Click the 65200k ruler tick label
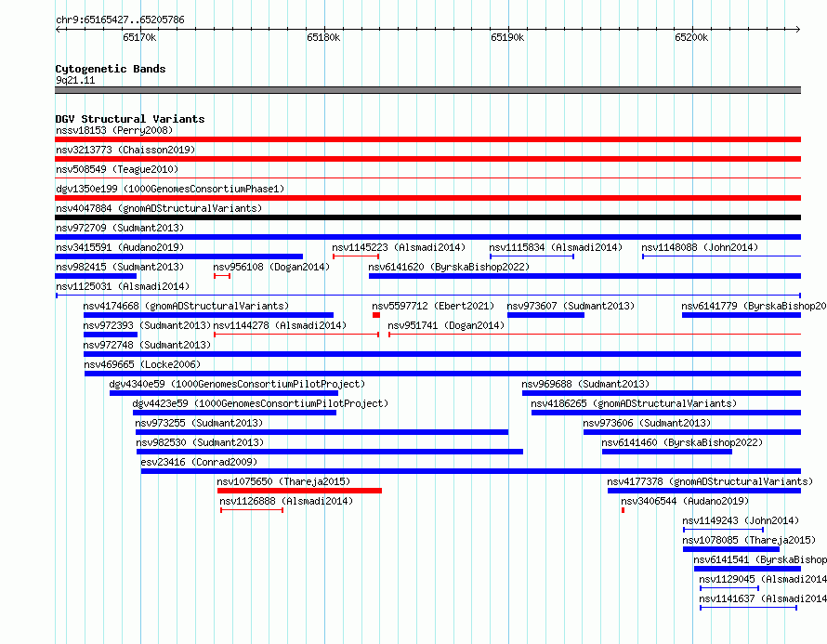 coord(692,37)
